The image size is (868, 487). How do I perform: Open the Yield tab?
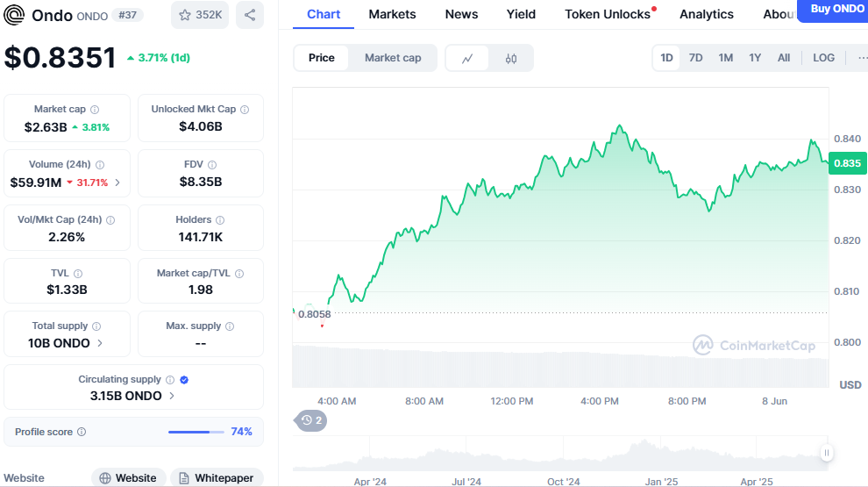pyautogui.click(x=521, y=14)
